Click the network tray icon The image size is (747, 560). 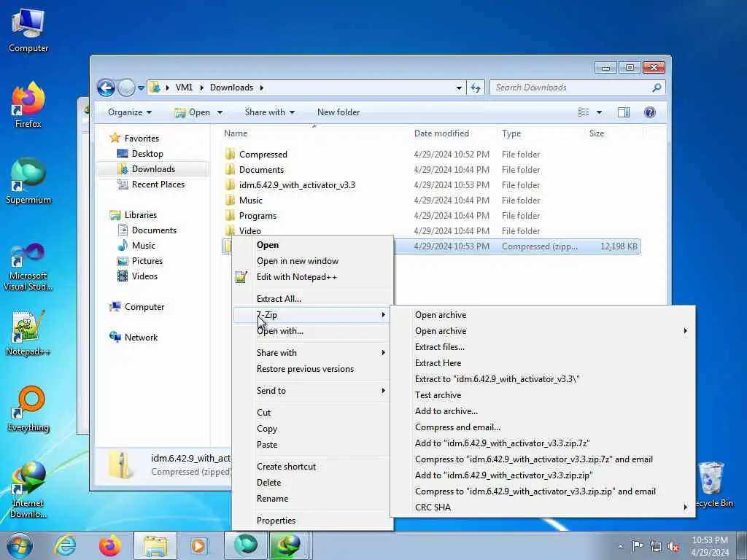[x=656, y=547]
